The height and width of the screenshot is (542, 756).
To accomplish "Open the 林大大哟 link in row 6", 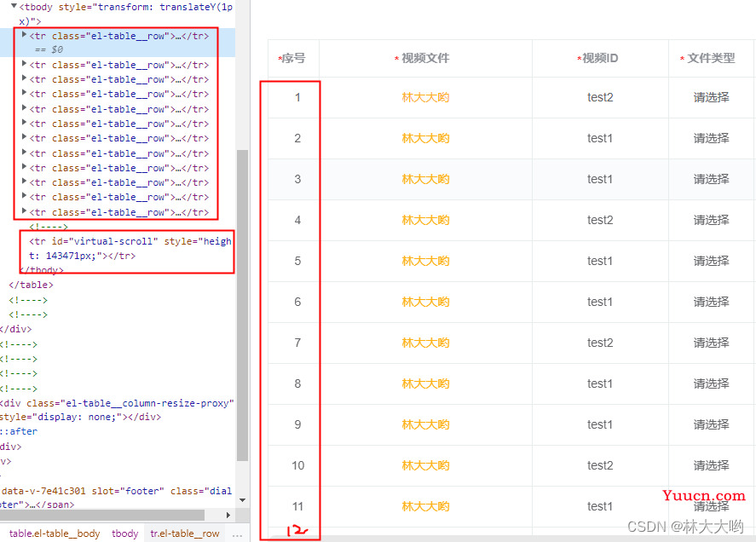I will [x=425, y=302].
